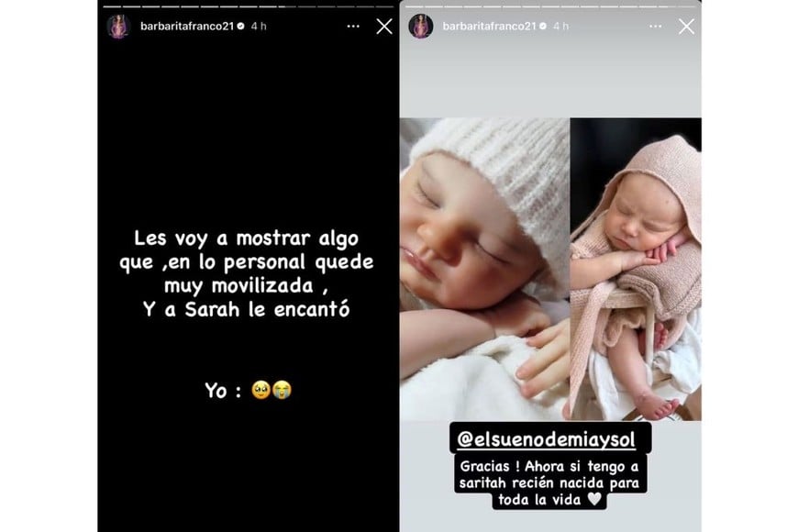Screen dimensions: 798x532
Task: Close the left story with X
Action: 384,27
